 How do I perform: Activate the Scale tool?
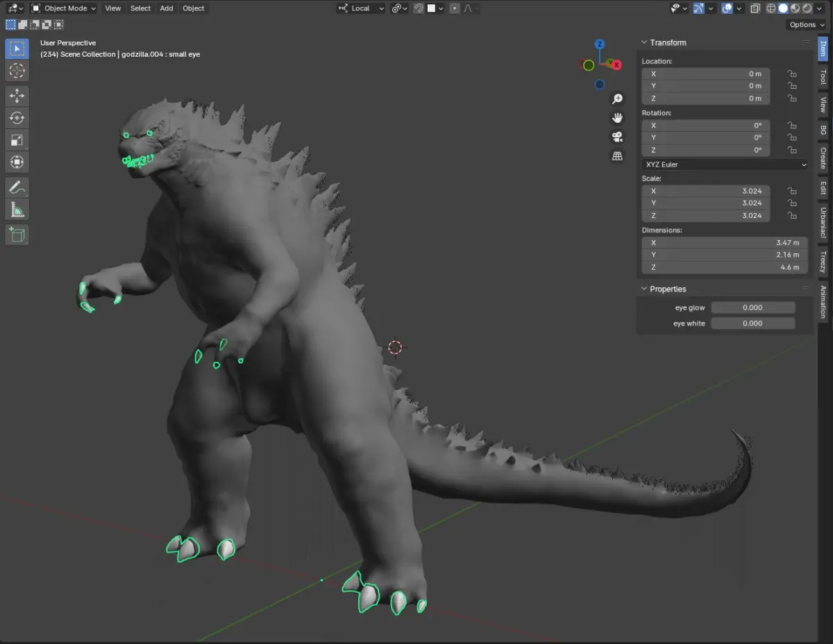pyautogui.click(x=17, y=140)
